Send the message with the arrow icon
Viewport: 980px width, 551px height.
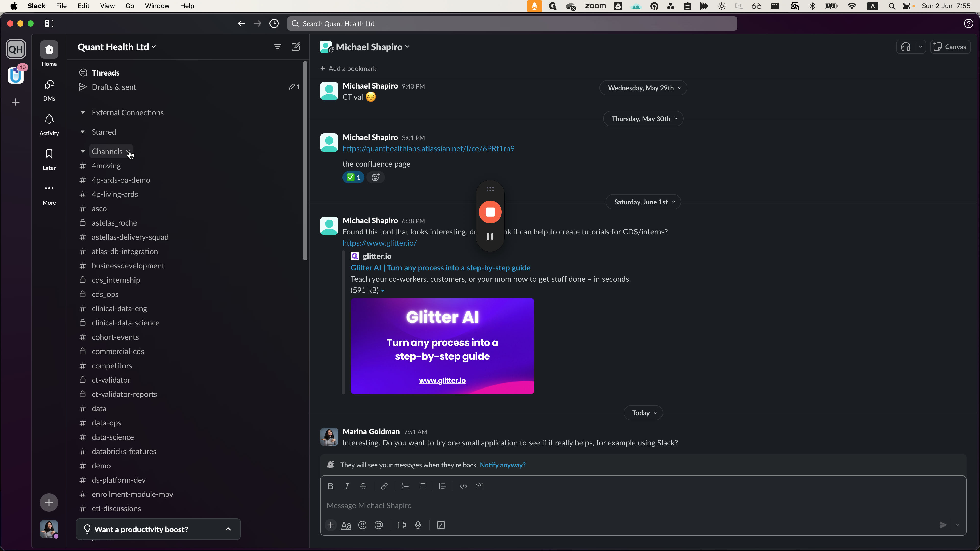(943, 525)
